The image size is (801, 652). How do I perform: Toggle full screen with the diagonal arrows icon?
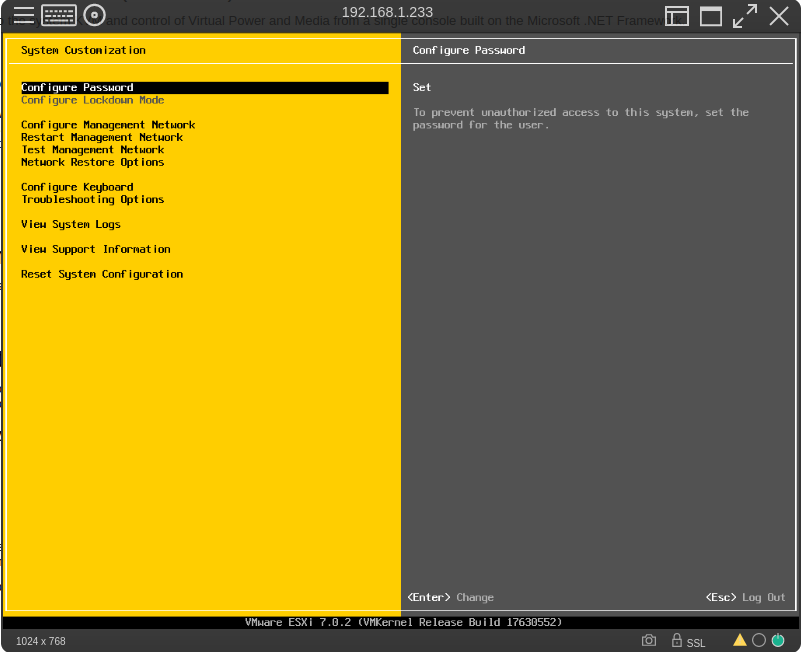tap(745, 16)
